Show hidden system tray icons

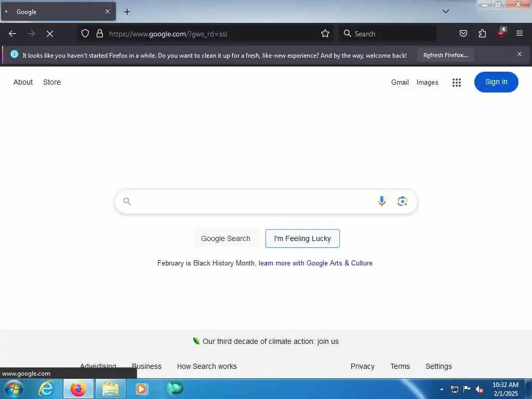[x=442, y=389]
